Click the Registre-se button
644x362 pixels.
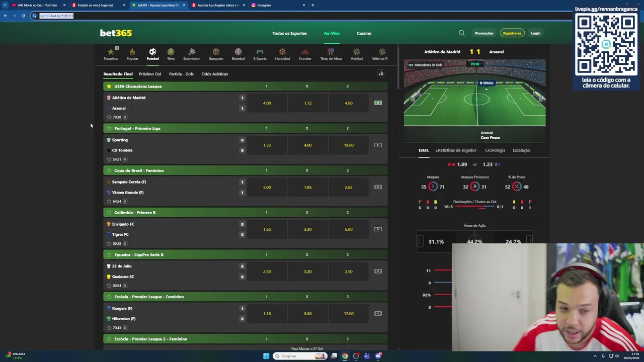coord(512,33)
